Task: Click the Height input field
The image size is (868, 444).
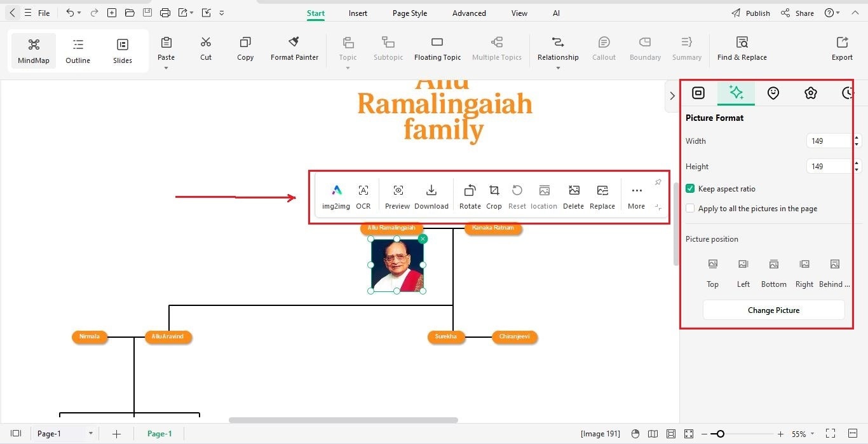Action: point(829,167)
